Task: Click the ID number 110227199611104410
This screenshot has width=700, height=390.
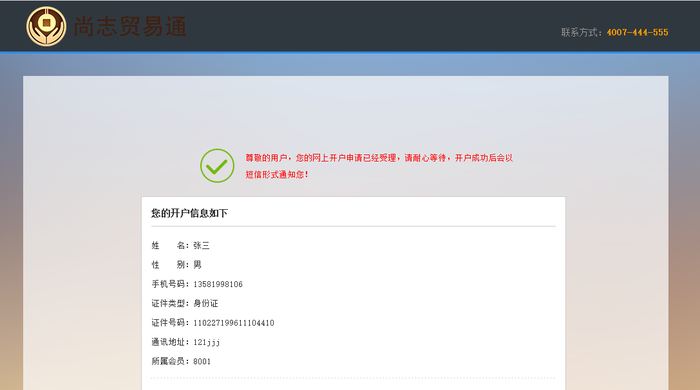Action: coord(234,323)
